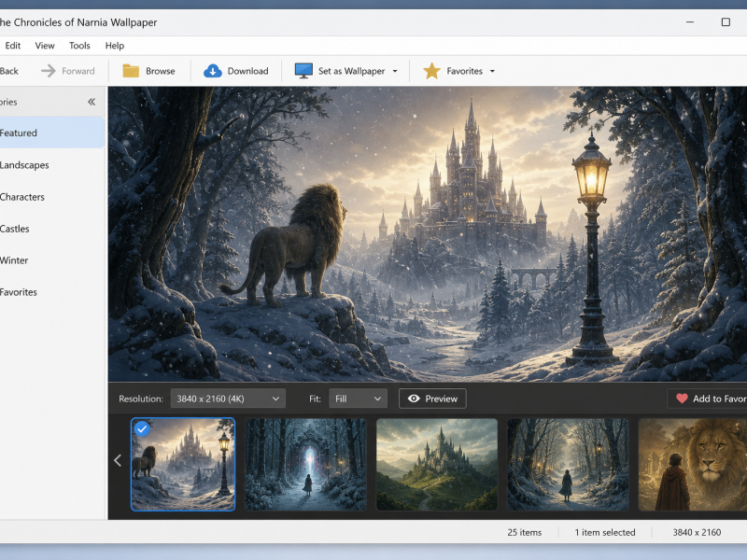Select the Characters category
This screenshot has height=560, width=747.
52,197
